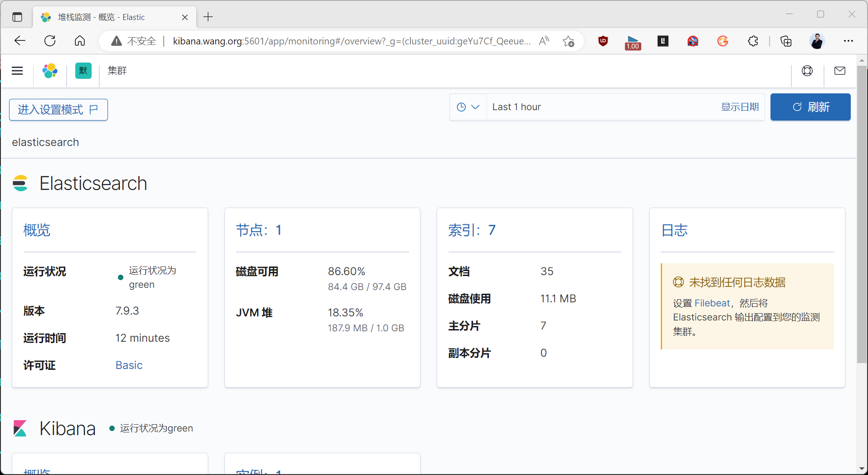Viewport: 868px width, 475px height.
Task: Add this page to favorites
Action: coord(569,41)
